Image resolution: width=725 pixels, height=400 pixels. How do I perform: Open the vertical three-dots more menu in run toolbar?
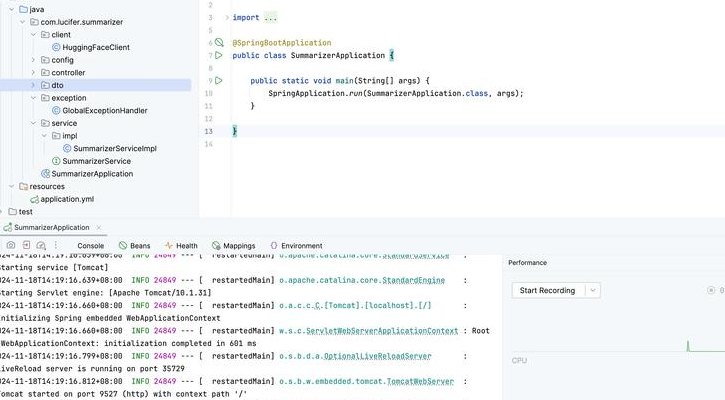[x=56, y=245]
